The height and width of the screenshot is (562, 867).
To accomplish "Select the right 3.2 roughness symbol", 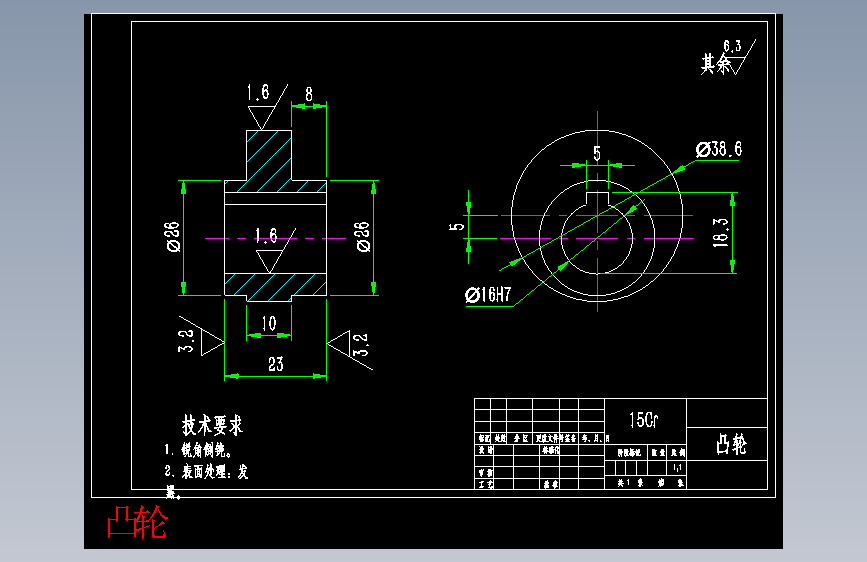I will (x=351, y=351).
